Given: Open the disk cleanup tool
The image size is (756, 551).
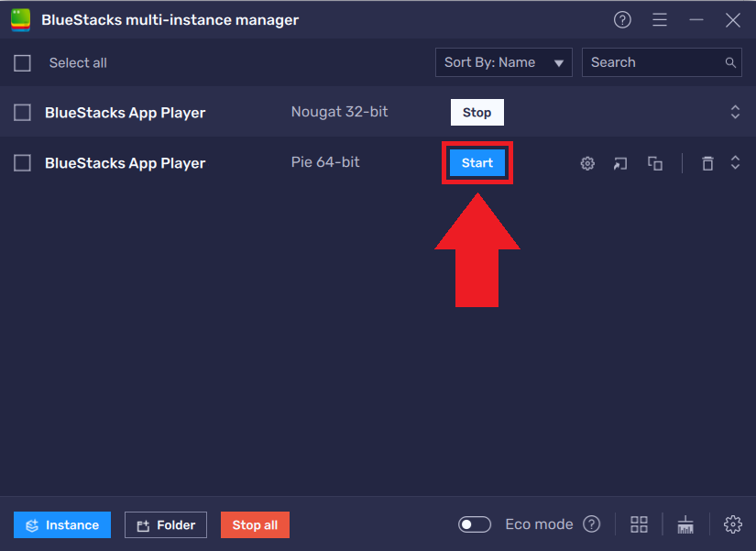Looking at the screenshot, I should pyautogui.click(x=685, y=523).
